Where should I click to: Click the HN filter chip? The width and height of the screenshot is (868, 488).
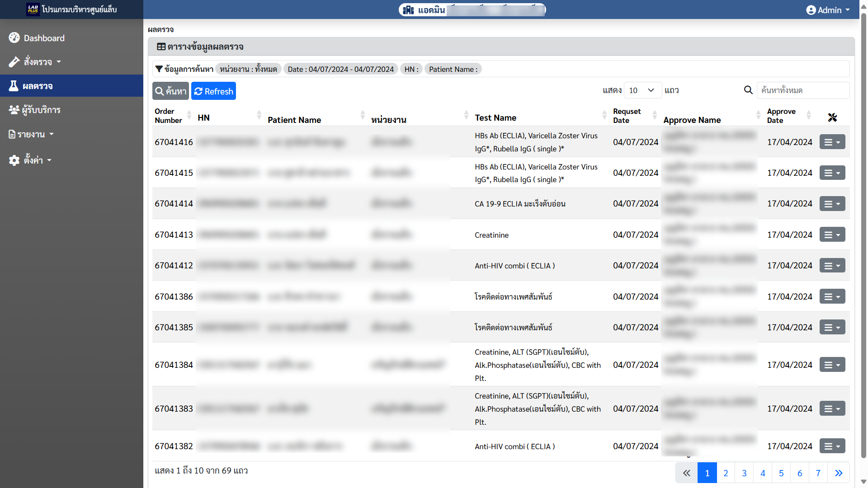point(411,69)
